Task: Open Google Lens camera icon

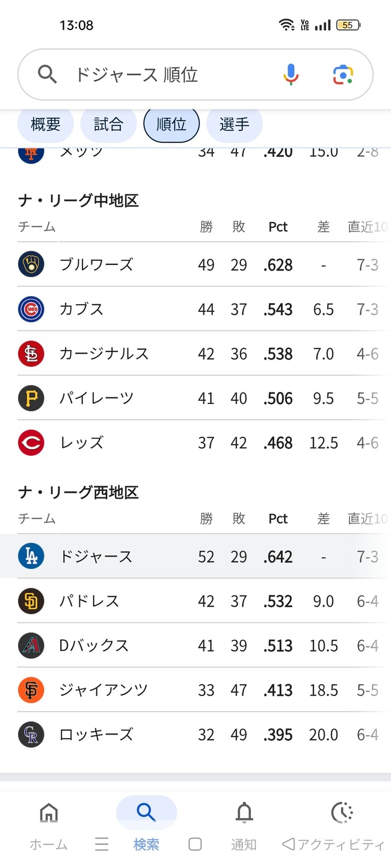Action: point(343,75)
